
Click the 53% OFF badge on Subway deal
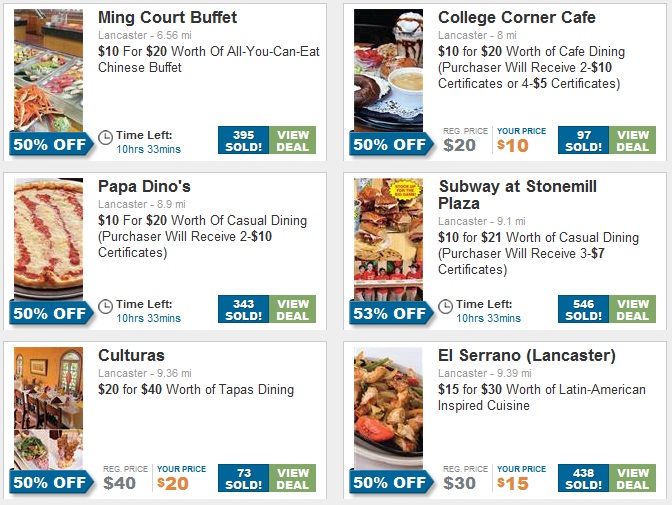390,313
